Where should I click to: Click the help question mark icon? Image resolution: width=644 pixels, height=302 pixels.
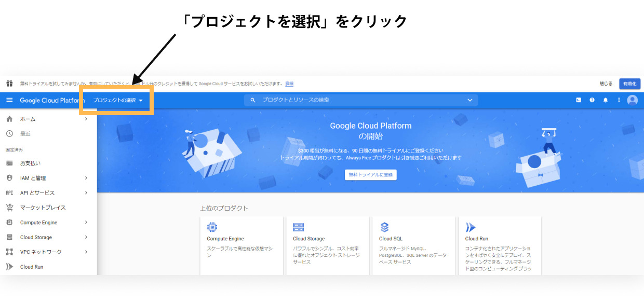pyautogui.click(x=592, y=100)
